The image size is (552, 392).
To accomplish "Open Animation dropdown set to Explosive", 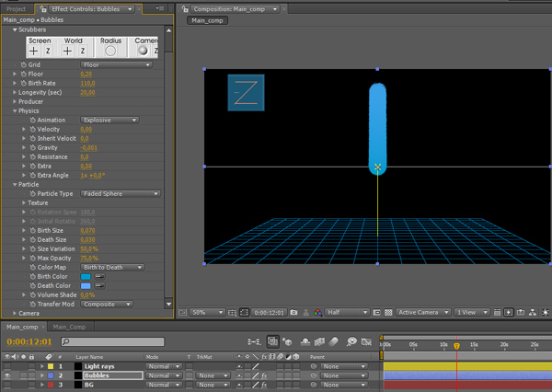I will pyautogui.click(x=109, y=121).
